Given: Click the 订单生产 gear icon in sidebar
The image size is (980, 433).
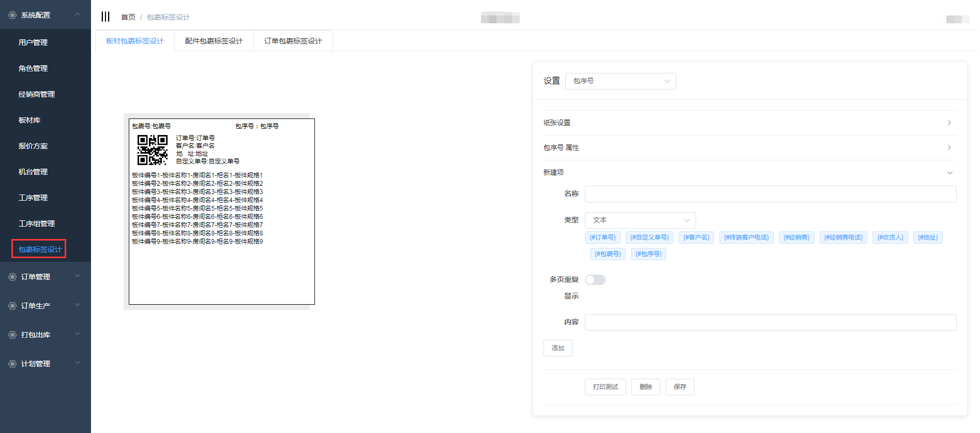Looking at the screenshot, I should coord(12,306).
